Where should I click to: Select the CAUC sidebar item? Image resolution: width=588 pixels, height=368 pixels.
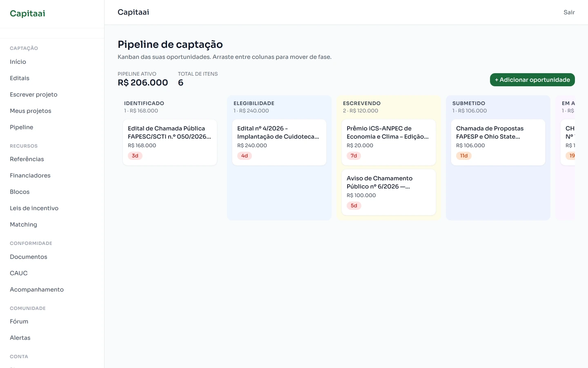[x=19, y=273]
